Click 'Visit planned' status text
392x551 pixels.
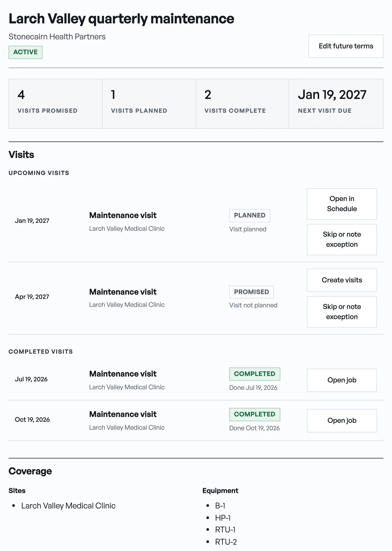[x=248, y=229]
